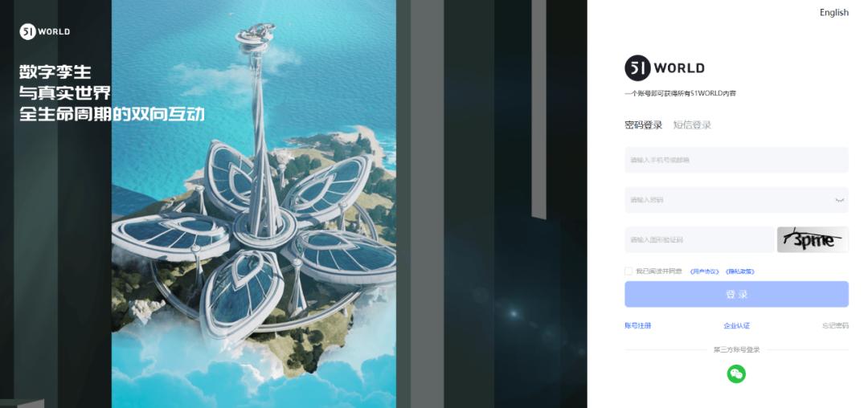Select the 密码登录 tab
This screenshot has height=408, width=868.
(643, 125)
